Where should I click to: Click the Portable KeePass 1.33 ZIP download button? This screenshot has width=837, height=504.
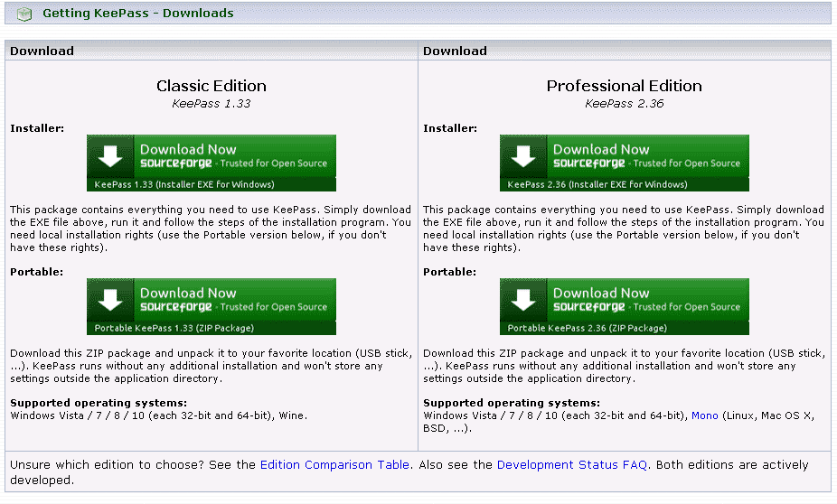[212, 307]
